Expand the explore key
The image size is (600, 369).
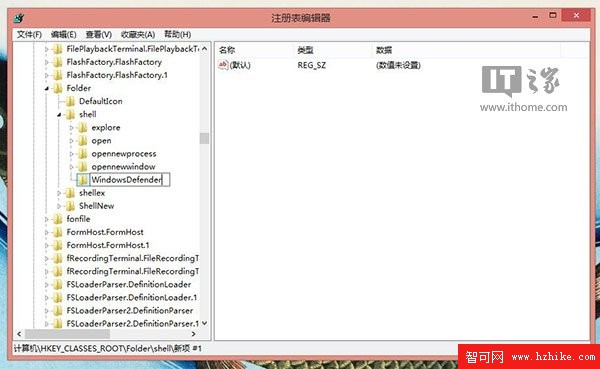[x=72, y=128]
